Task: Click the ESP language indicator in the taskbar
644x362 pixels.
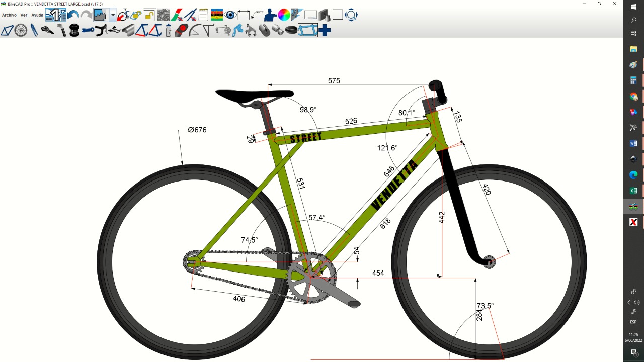Action: [632, 322]
